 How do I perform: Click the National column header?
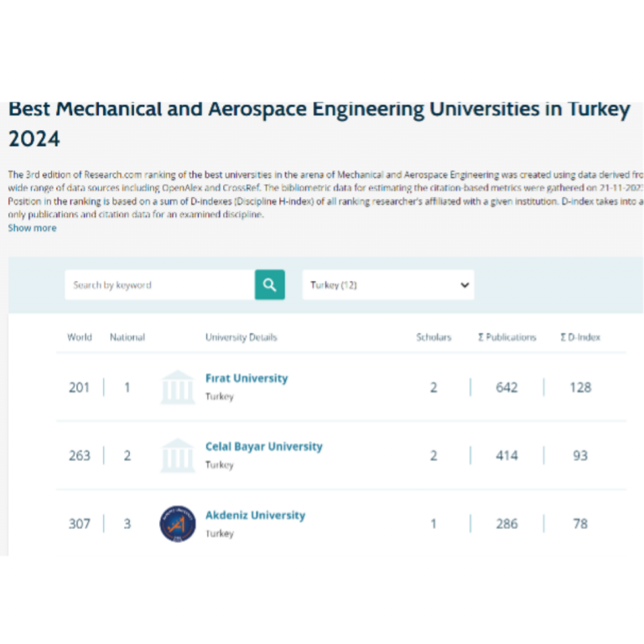pos(127,337)
